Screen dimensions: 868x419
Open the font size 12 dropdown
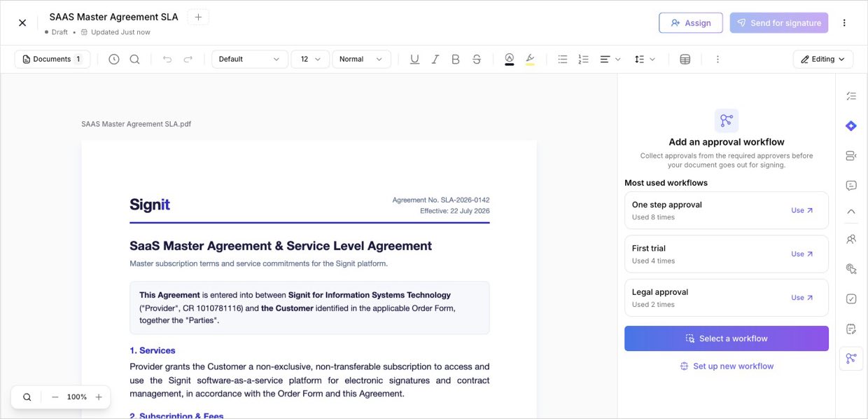(x=310, y=60)
